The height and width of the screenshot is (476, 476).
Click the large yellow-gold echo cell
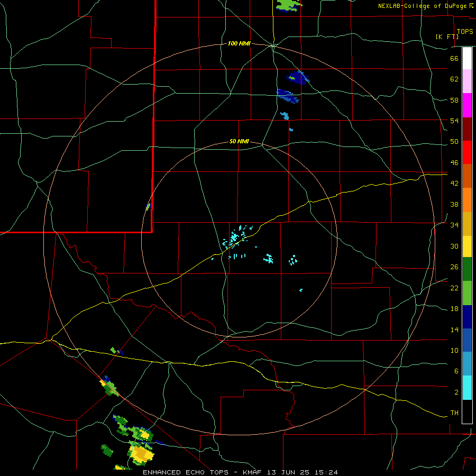pyautogui.click(x=141, y=454)
